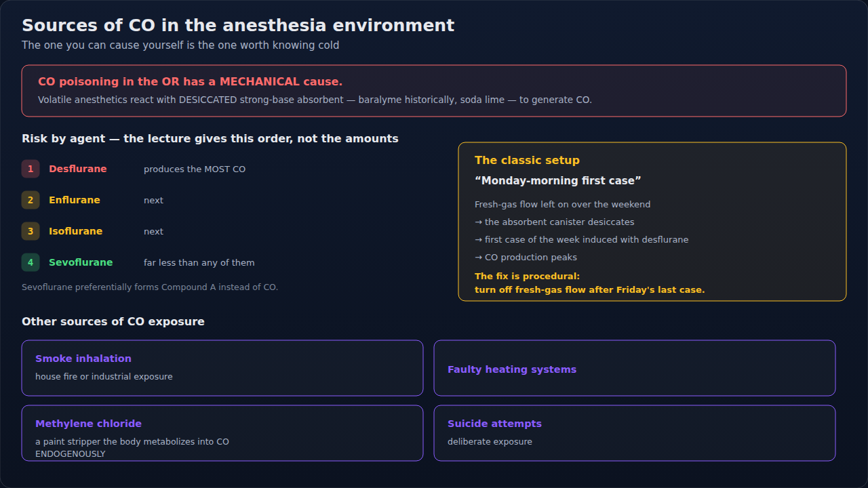The image size is (868, 488).
Task: Click the Risk by agent section heading
Action: click(210, 138)
